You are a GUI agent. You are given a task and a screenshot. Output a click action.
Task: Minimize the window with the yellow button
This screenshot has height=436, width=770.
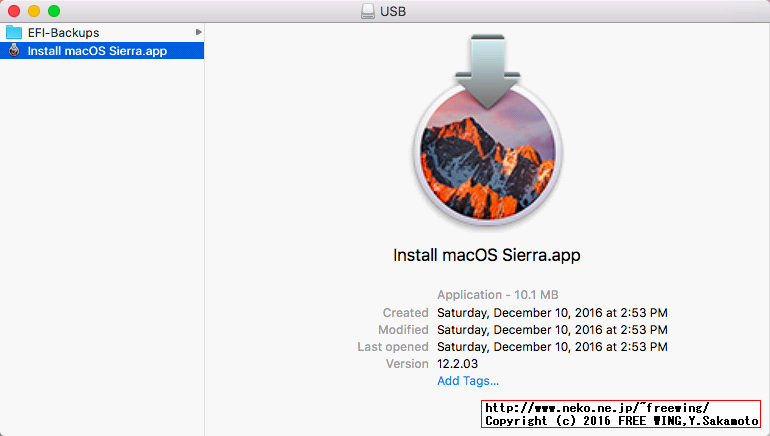(x=34, y=11)
